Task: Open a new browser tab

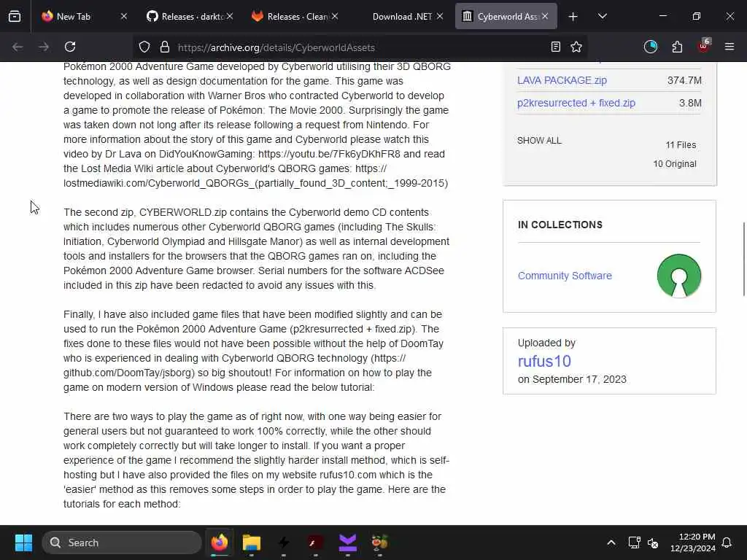Action: [x=573, y=17]
